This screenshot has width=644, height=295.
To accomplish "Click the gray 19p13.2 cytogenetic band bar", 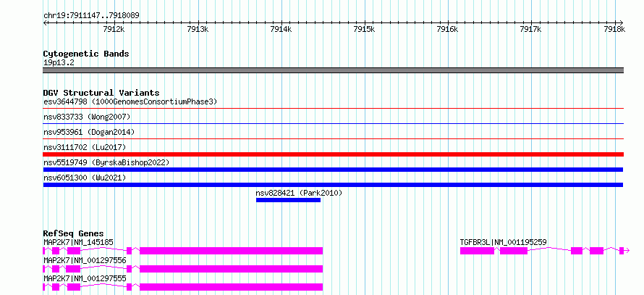I will [334, 70].
